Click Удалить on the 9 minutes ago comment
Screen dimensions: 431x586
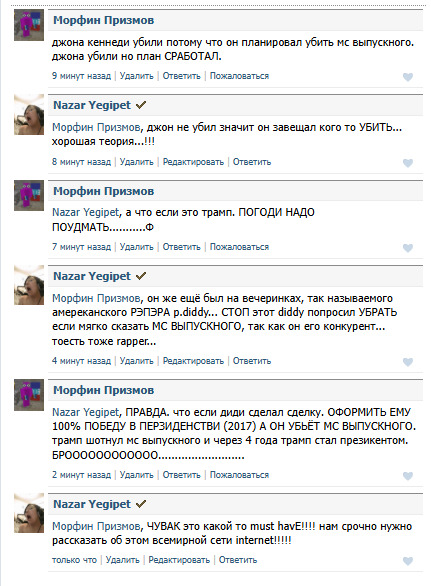pos(136,76)
